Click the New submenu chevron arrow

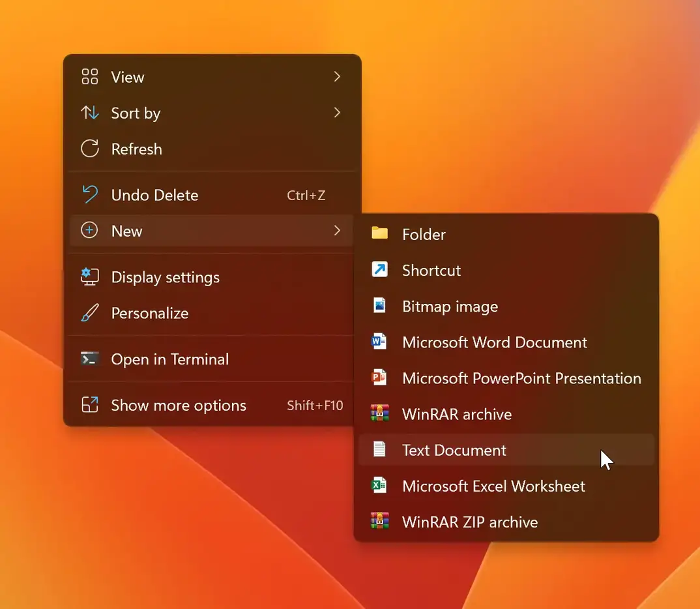click(x=337, y=230)
